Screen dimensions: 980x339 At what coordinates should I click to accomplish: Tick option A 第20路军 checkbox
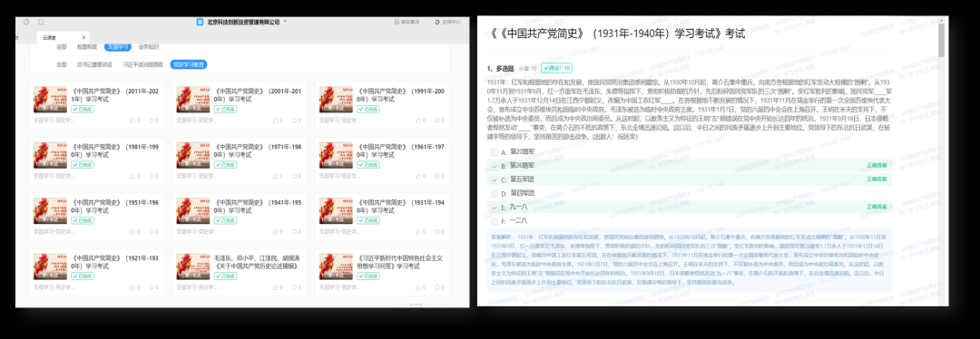tap(495, 151)
